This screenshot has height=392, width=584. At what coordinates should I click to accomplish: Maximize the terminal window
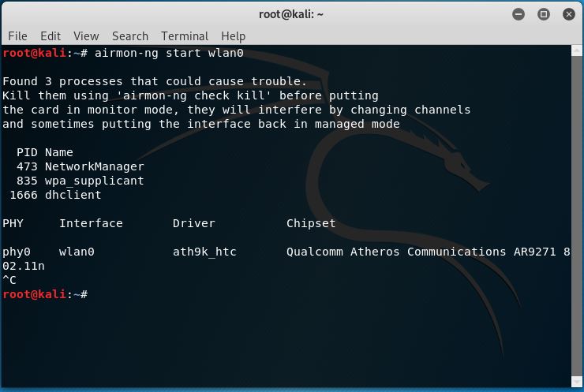click(544, 14)
